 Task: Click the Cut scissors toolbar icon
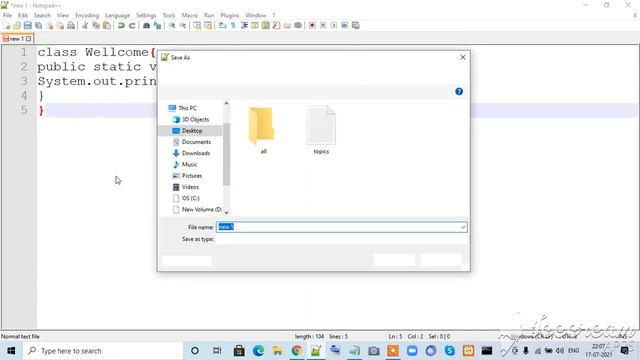(x=85, y=25)
